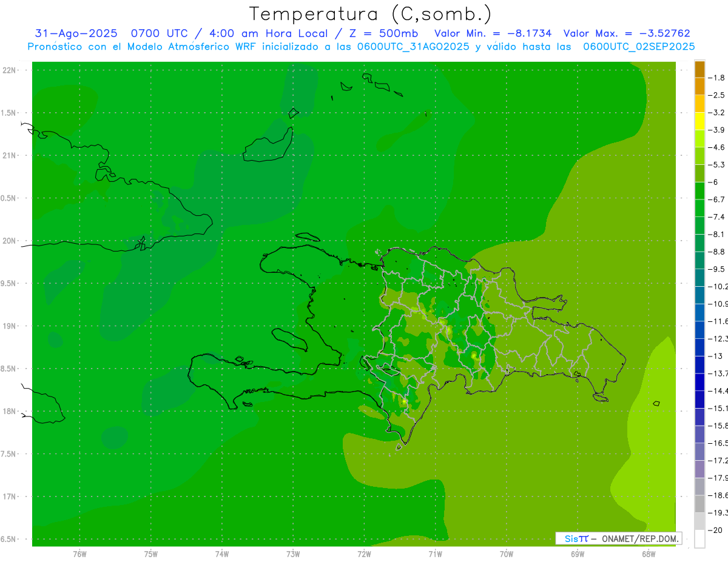
Task: Click the "18N" latitude axis label
Action: (x=9, y=412)
